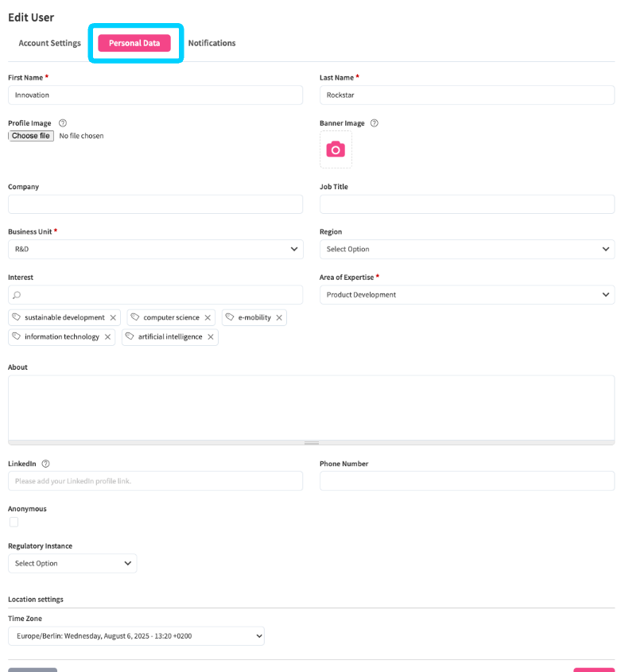Click the magnifier icon in the Interest field
Viewport: 625px width, 672px height.
[17, 294]
